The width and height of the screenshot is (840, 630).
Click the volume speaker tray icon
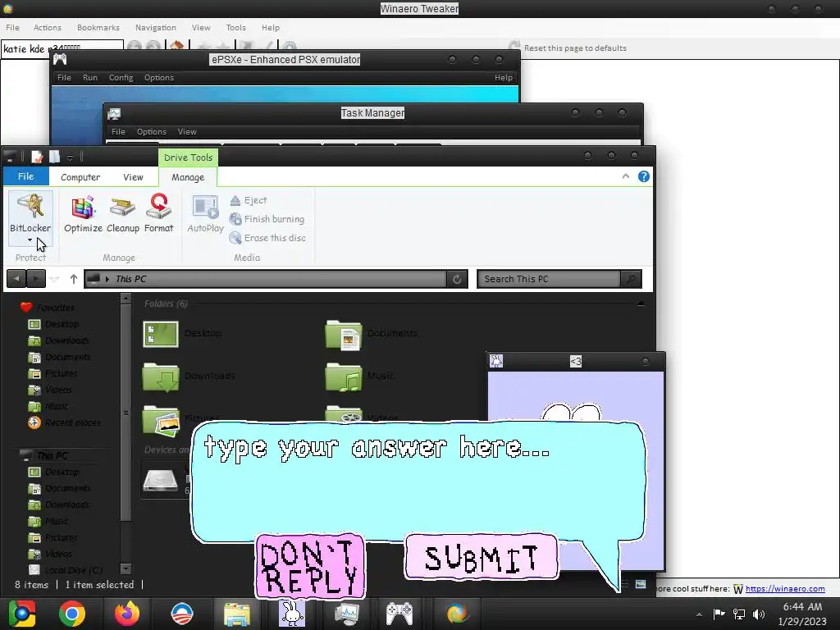[x=759, y=614]
